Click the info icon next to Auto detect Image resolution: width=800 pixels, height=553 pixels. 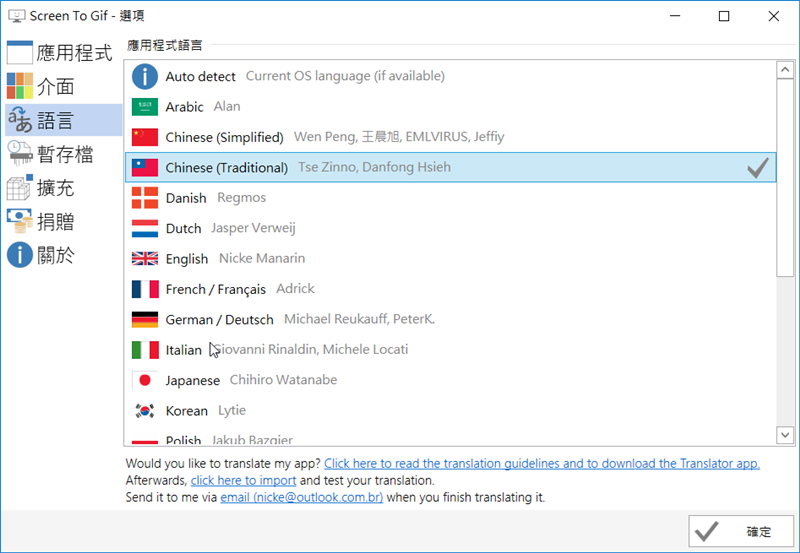[x=145, y=77]
